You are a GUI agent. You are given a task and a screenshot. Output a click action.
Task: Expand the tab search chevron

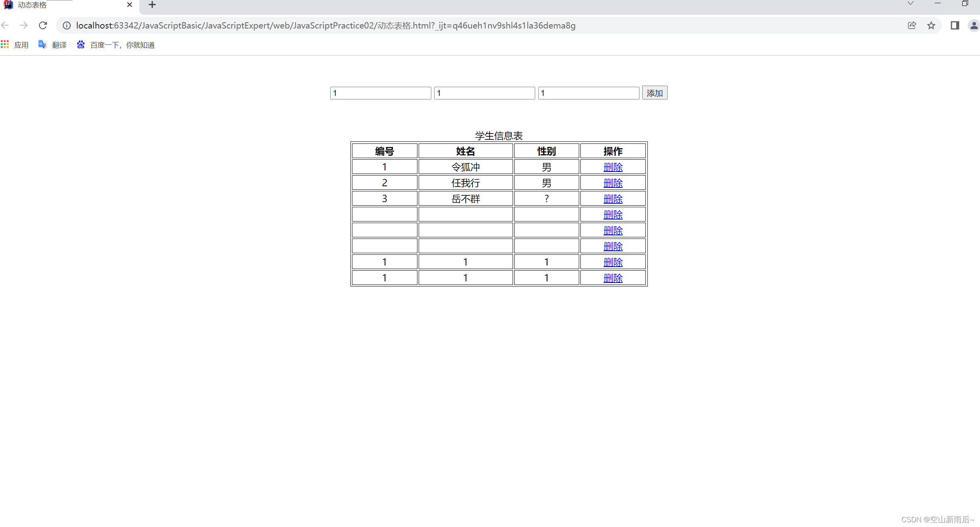(x=910, y=3)
